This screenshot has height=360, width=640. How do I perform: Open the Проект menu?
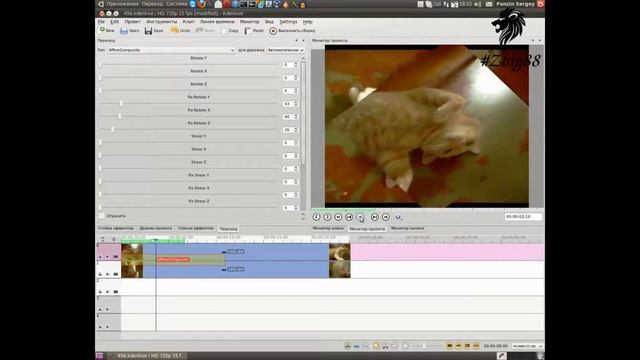[x=132, y=22]
